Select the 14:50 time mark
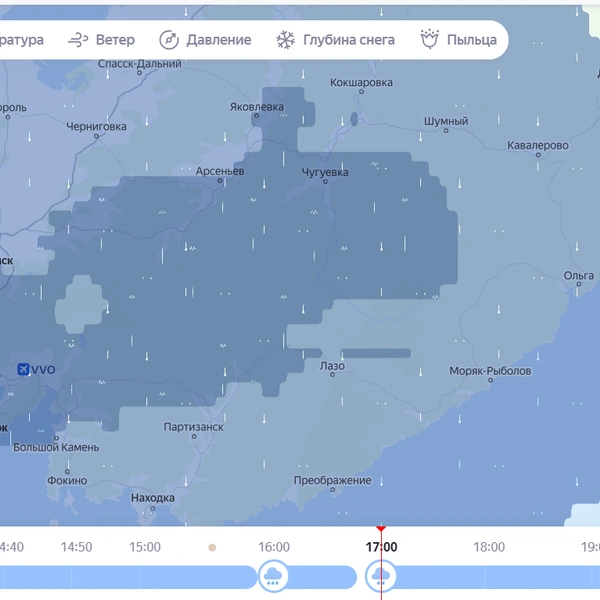This screenshot has height=600, width=600. tap(77, 547)
